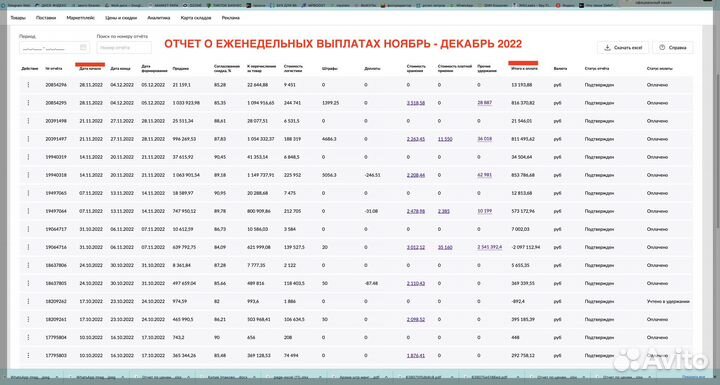This screenshot has height=385, width=720.
Task: Open actions menu for report 19940319
Action: [28, 157]
